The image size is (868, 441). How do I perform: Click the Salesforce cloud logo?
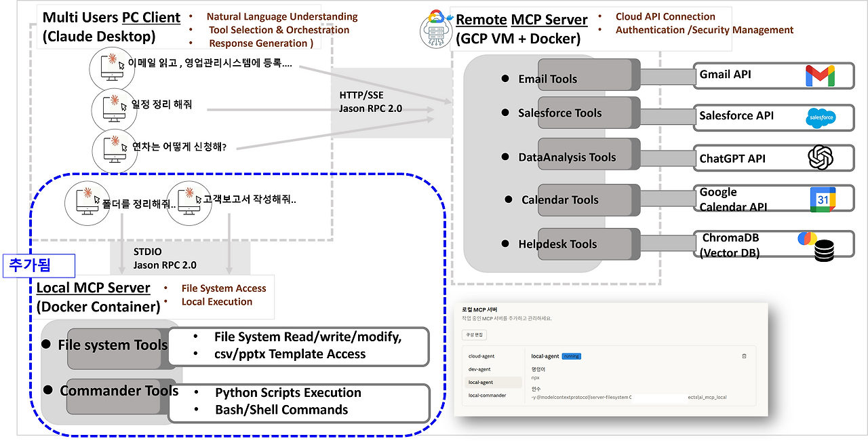(821, 118)
